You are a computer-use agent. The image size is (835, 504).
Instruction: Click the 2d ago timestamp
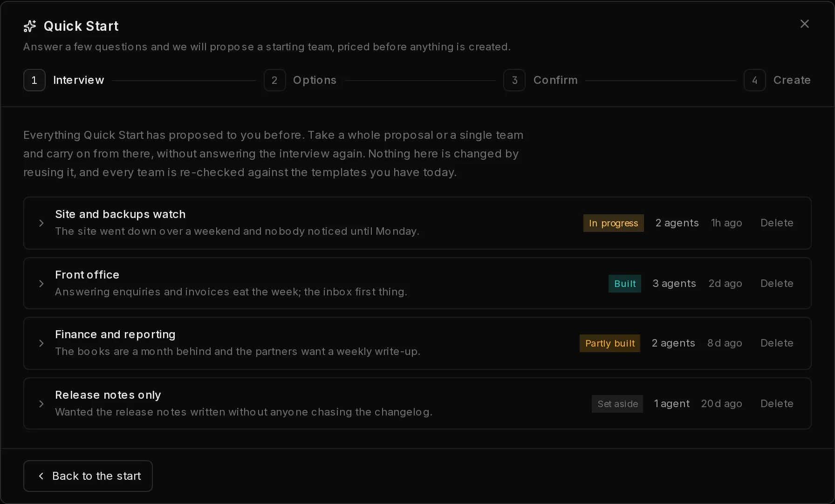[x=725, y=284]
